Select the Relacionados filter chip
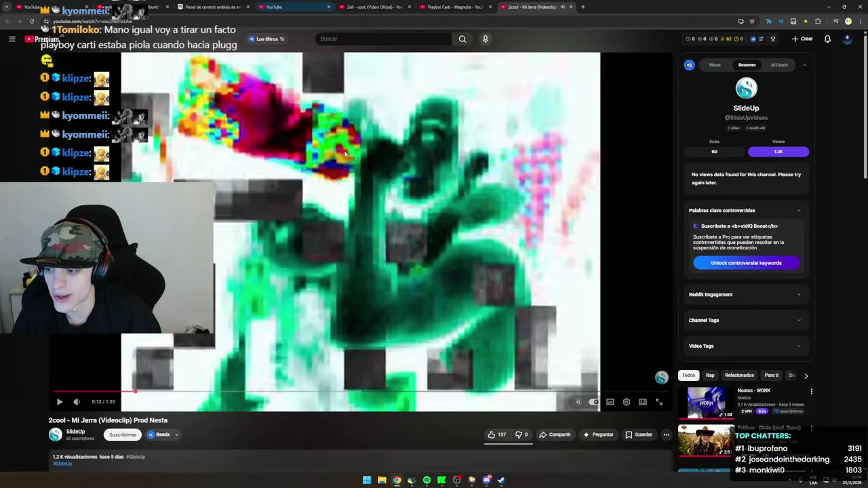868x488 pixels. tap(739, 375)
